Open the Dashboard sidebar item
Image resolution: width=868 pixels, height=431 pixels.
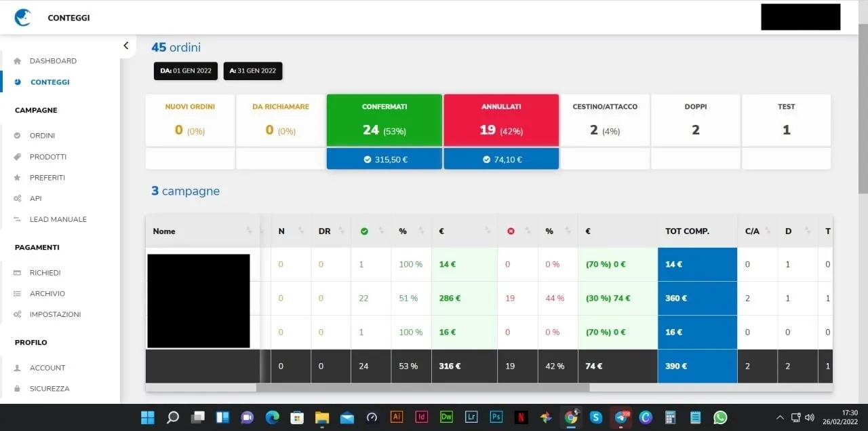[x=53, y=61]
